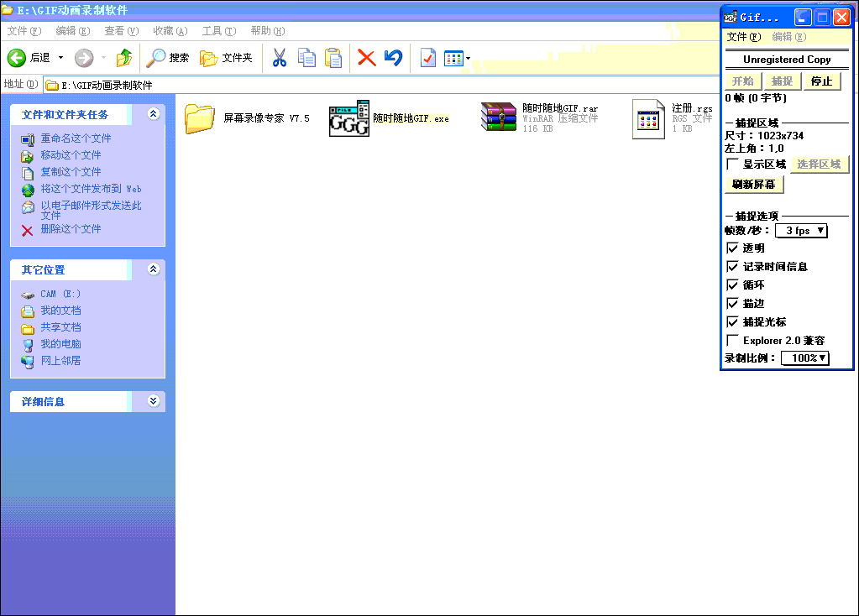Open the frames per second 3 fps dropdown
The width and height of the screenshot is (859, 616).
801,231
